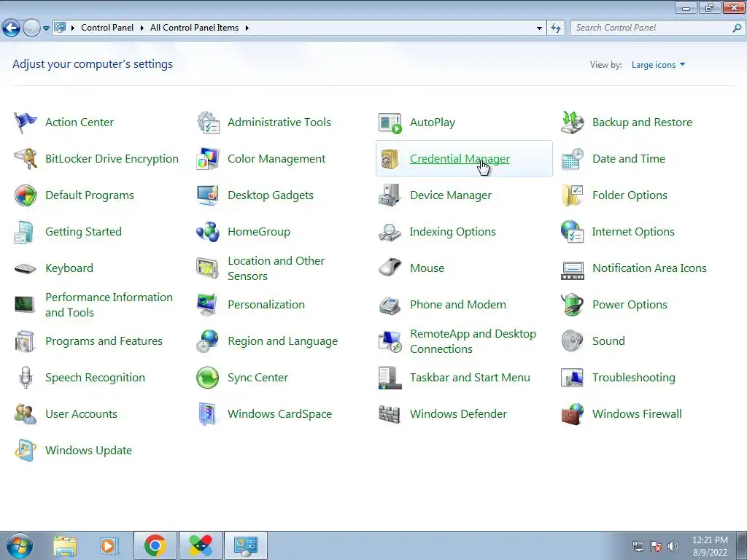Open the Windows Start orb
Screen dimensions: 747x560
pos(20,545)
